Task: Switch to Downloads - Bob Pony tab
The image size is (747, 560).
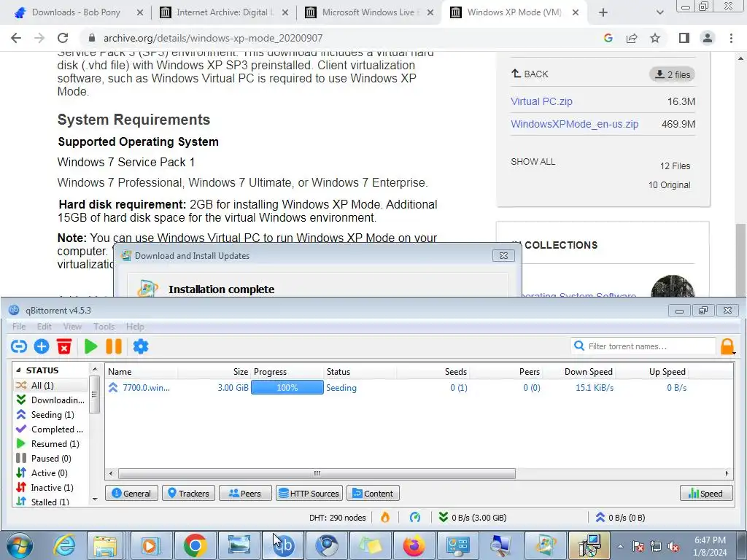Action: [76, 12]
